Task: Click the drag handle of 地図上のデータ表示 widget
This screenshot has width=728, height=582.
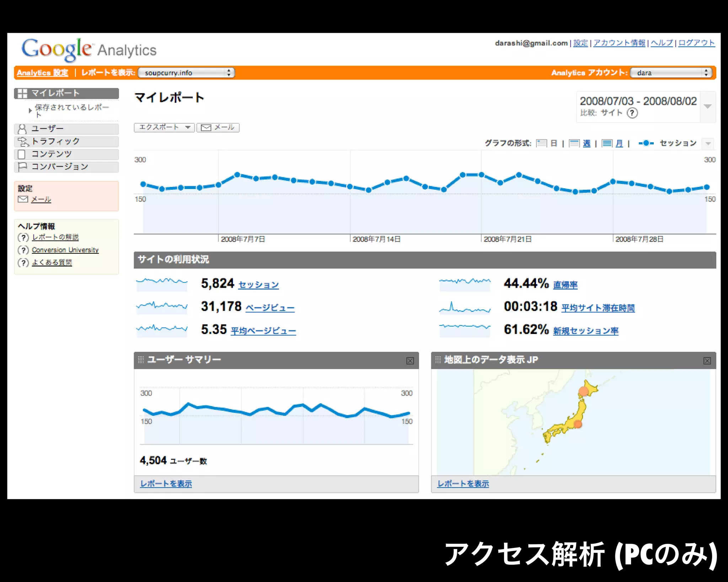Action: (438, 360)
